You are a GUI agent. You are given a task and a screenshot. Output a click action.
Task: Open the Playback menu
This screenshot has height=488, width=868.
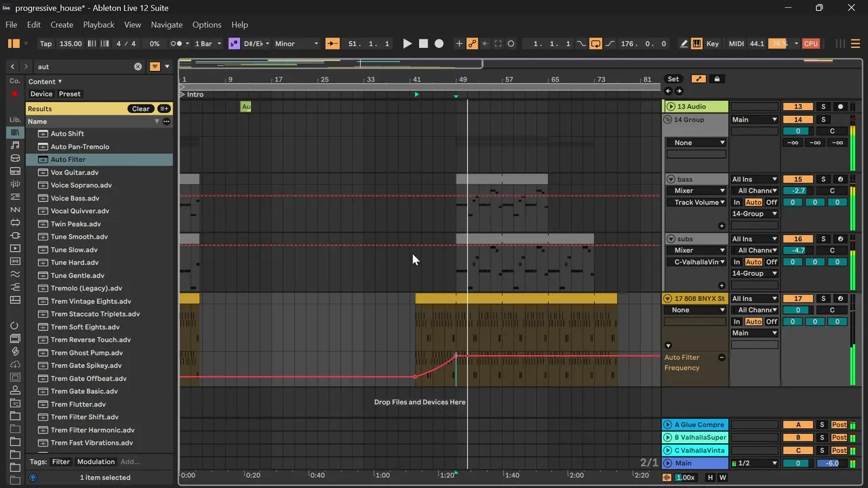click(x=99, y=24)
